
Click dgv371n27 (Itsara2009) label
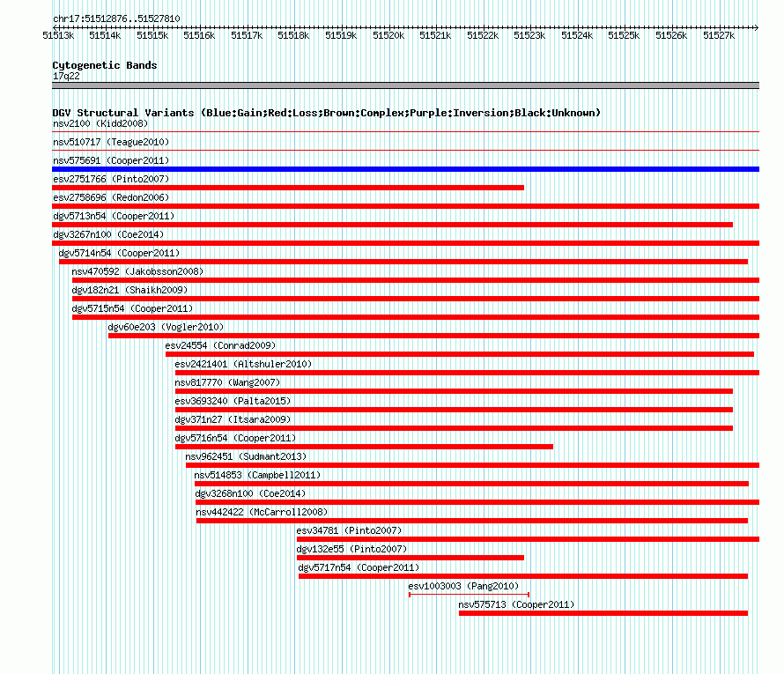tap(233, 419)
